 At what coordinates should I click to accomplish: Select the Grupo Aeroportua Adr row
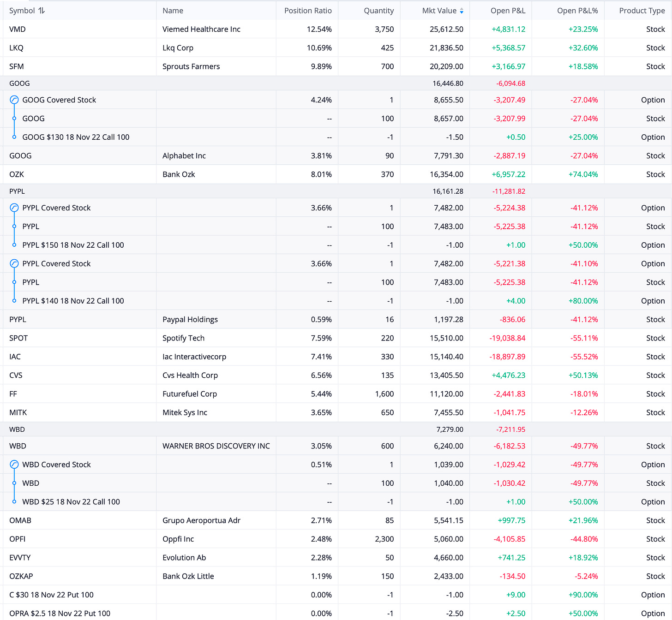pyautogui.click(x=336, y=520)
